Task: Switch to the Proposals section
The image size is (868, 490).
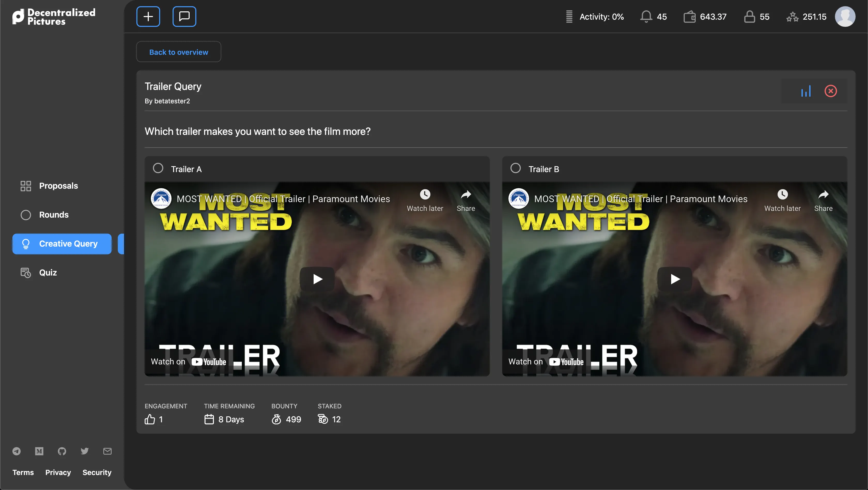Action: tap(58, 186)
